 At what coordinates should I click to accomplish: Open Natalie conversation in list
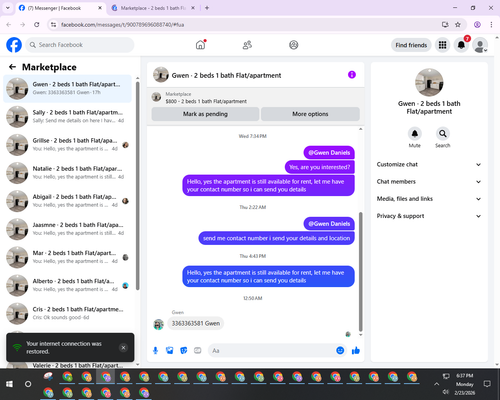[x=68, y=173]
